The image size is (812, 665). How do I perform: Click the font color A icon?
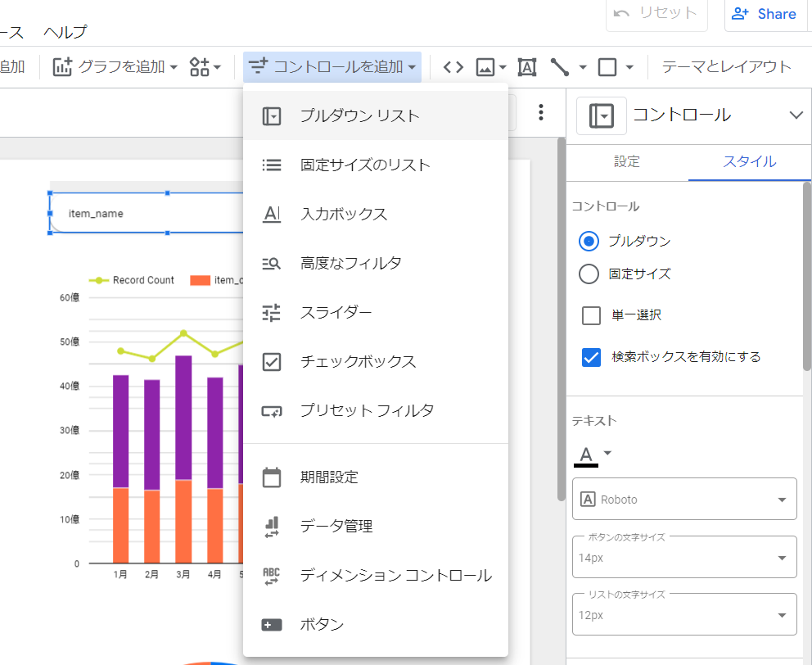(x=586, y=456)
